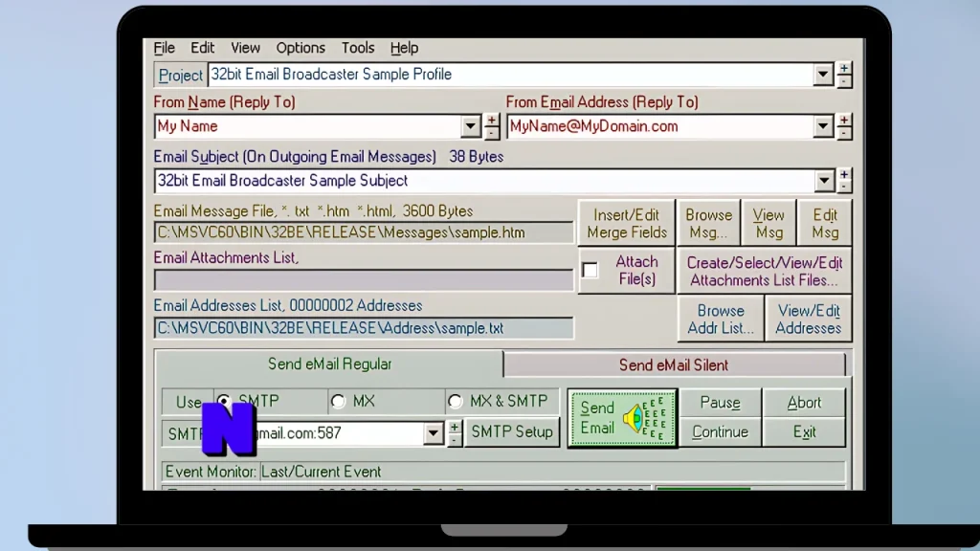Open SMTP Setup
This screenshot has width=980, height=551.
(512, 432)
